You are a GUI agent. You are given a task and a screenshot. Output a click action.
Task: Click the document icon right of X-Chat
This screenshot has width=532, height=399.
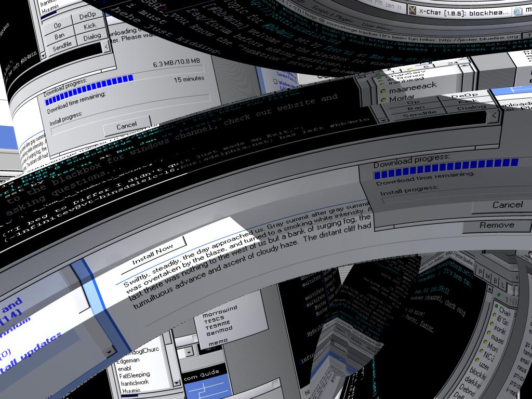pos(517,11)
